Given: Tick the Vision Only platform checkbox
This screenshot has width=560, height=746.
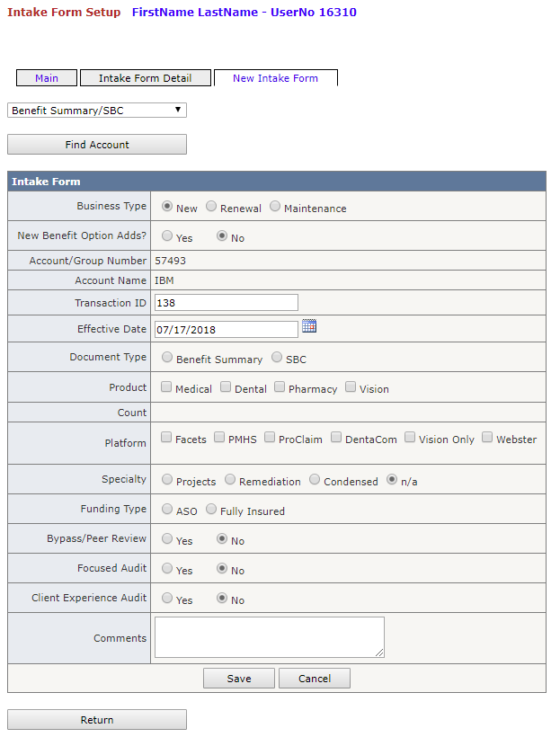Looking at the screenshot, I should [410, 437].
